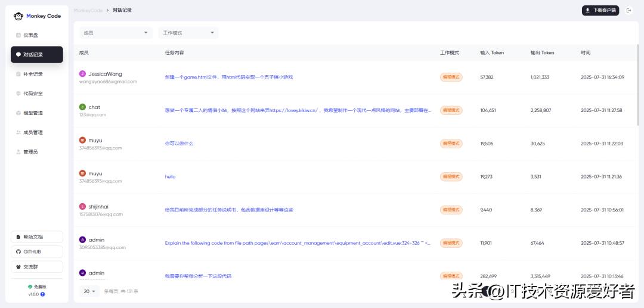Open the hello task link
The height and width of the screenshot is (308, 644).
[x=170, y=177]
